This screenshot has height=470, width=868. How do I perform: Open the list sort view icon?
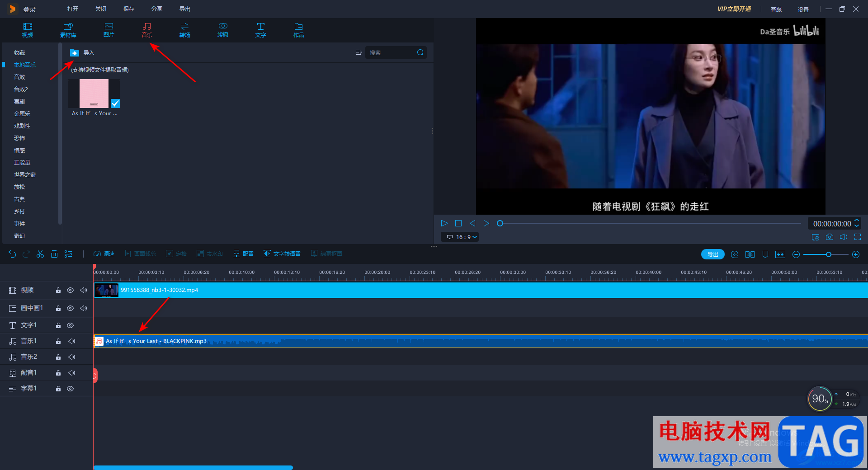[359, 52]
